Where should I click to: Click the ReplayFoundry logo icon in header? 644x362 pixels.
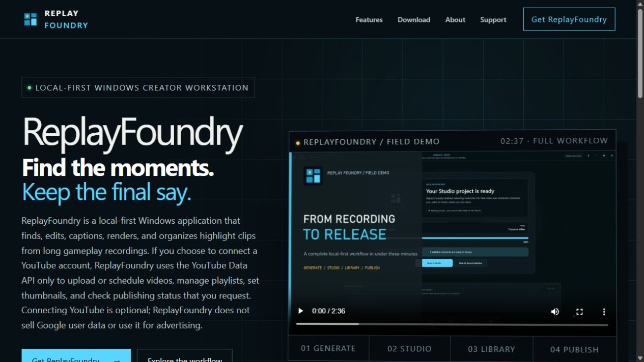(31, 19)
